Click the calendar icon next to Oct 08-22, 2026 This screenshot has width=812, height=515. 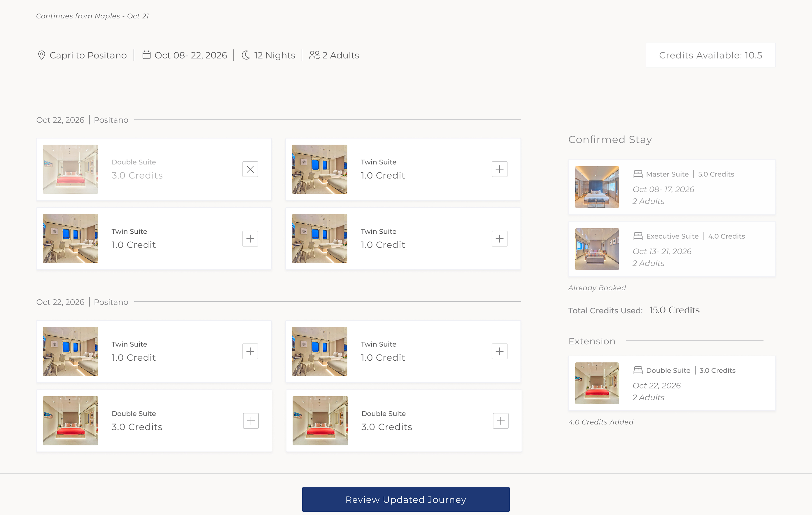click(146, 55)
